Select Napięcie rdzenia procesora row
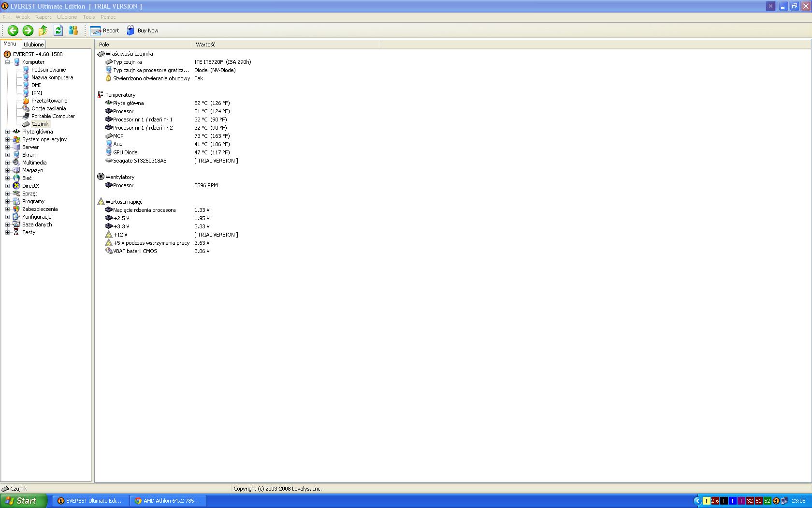The width and height of the screenshot is (812, 508). point(157,210)
